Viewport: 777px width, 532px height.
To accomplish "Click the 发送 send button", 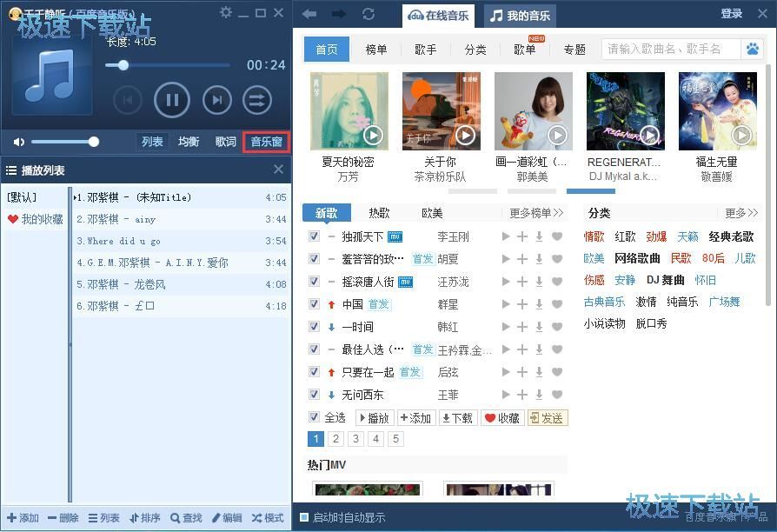I will point(547,418).
